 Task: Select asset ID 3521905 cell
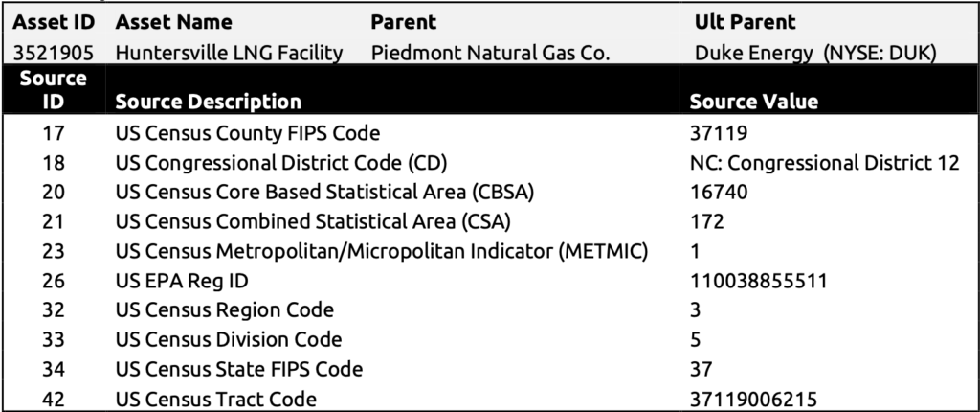(x=54, y=54)
